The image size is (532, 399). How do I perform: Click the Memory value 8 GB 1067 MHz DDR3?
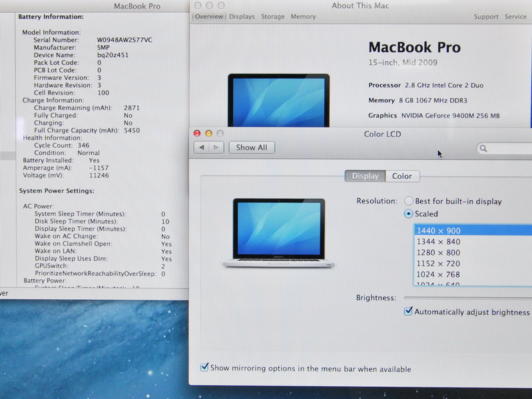tap(433, 100)
